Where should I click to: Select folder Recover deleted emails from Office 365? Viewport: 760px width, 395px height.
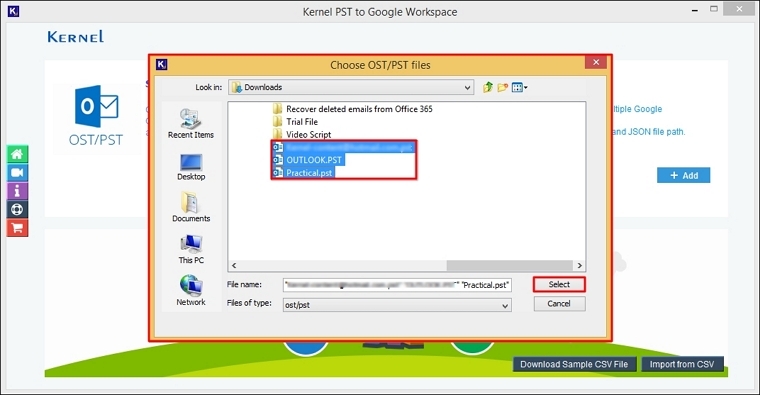point(353,109)
